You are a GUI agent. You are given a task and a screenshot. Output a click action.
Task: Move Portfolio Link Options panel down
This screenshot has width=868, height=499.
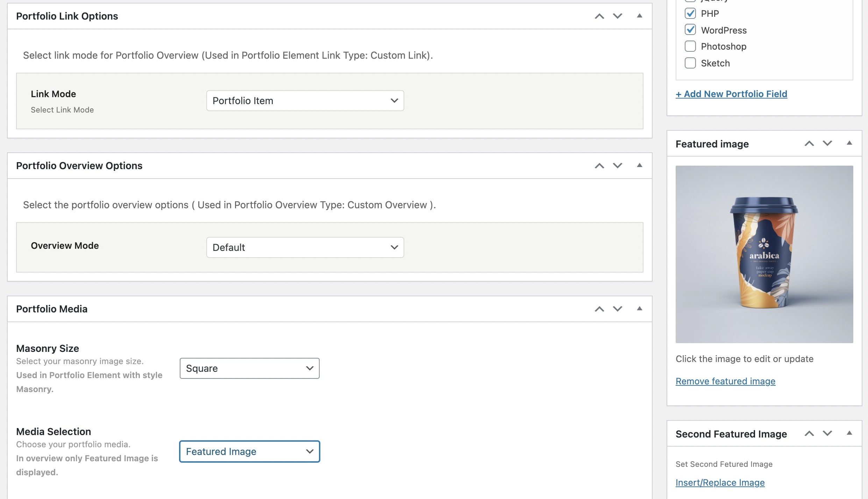(x=618, y=16)
